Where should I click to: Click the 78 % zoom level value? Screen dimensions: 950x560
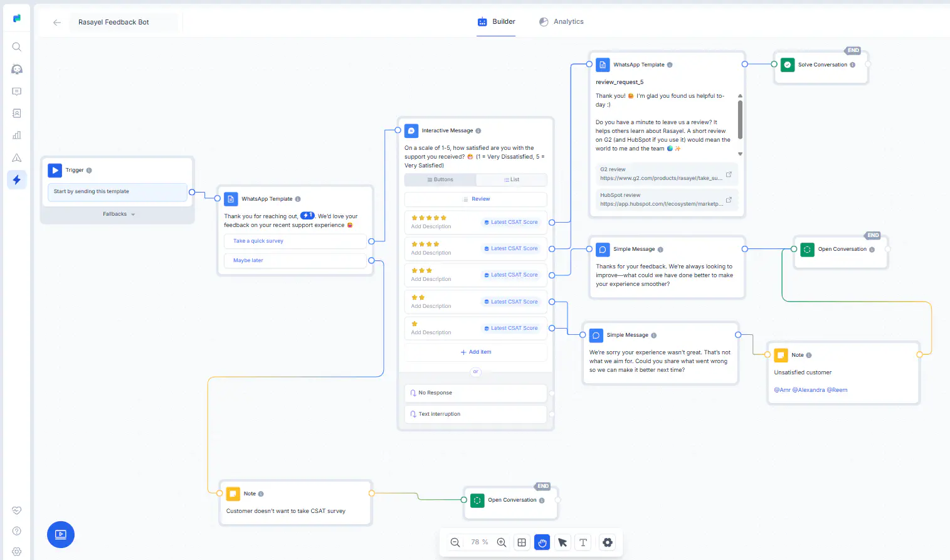pos(479,542)
